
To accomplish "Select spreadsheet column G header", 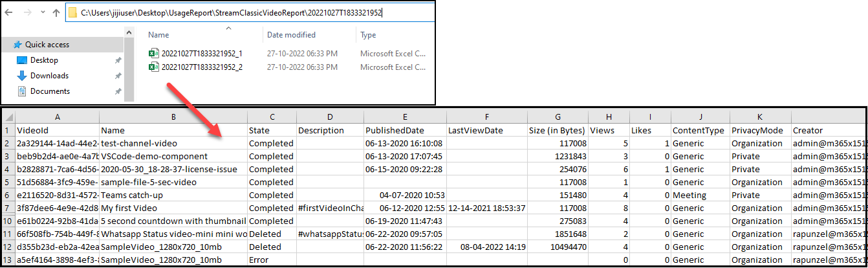I will coord(557,117).
